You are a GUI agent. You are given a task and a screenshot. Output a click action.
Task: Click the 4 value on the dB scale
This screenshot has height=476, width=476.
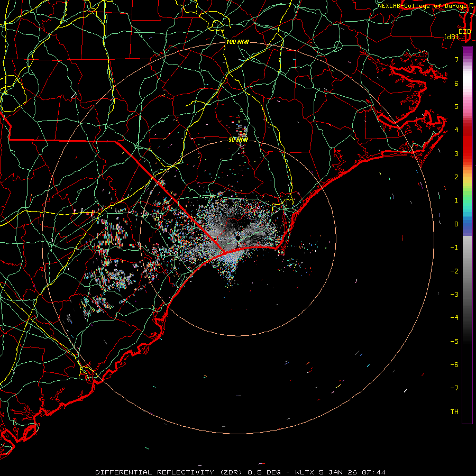pyautogui.click(x=456, y=130)
